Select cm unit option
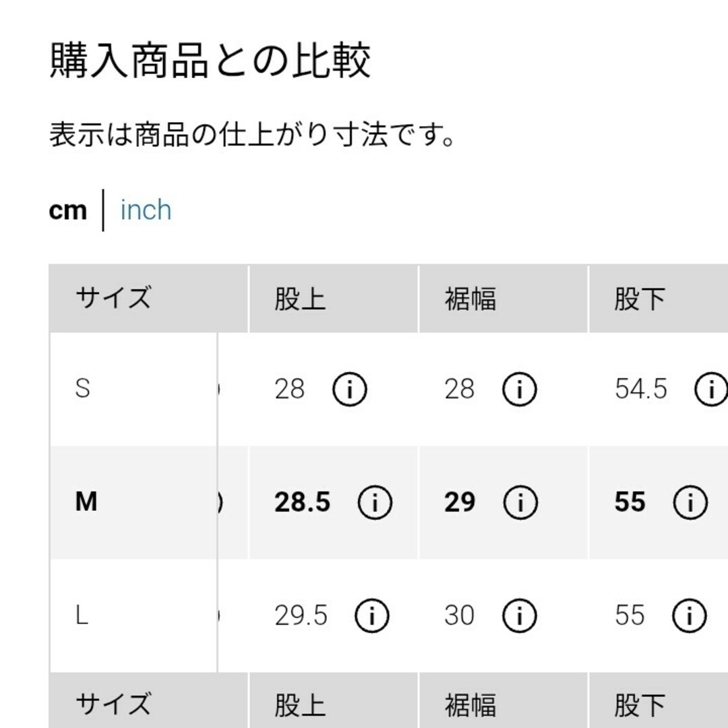The width and height of the screenshot is (728, 728). pyautogui.click(x=68, y=211)
